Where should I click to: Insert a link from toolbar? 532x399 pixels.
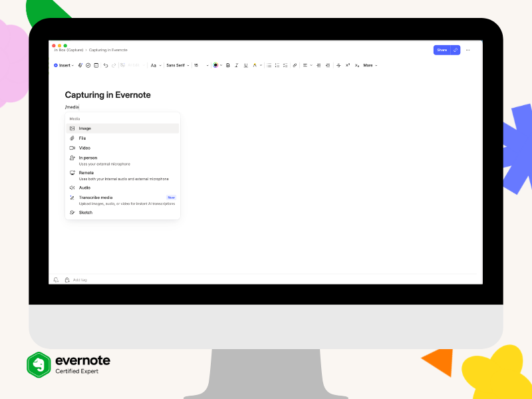click(295, 65)
